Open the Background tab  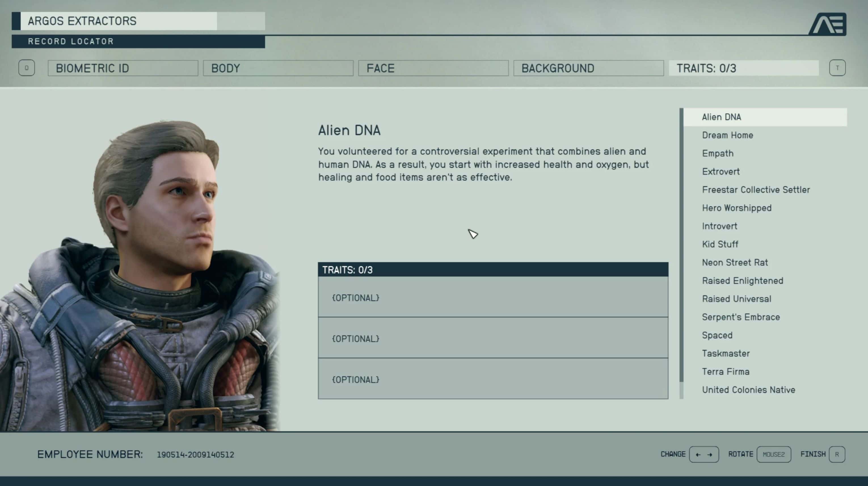[x=588, y=68]
